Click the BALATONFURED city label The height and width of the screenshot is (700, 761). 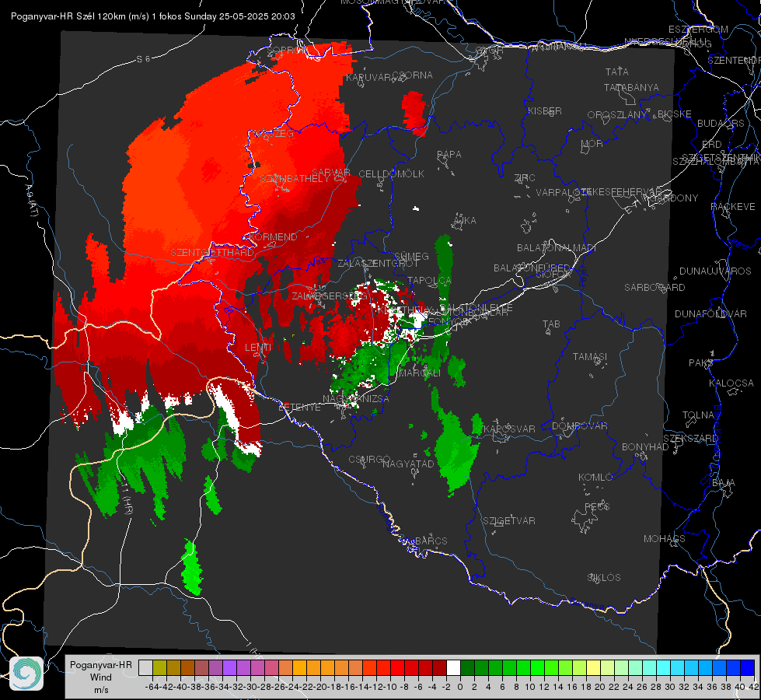[x=532, y=268]
